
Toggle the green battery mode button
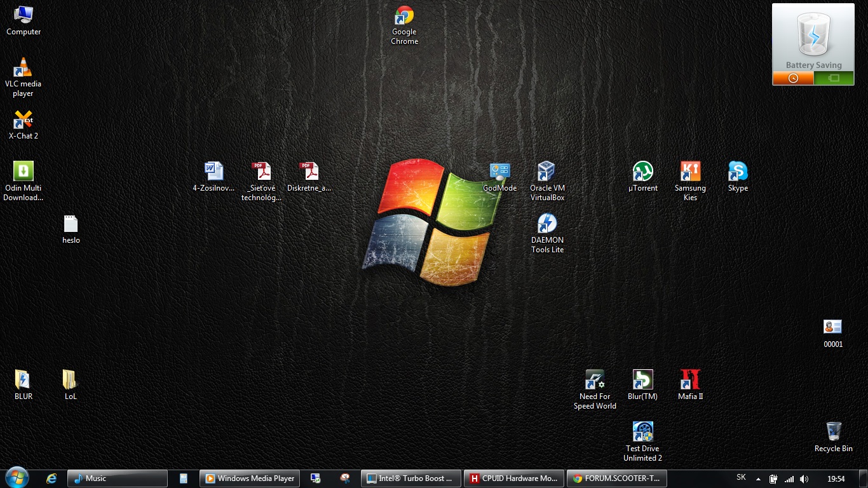(x=834, y=78)
